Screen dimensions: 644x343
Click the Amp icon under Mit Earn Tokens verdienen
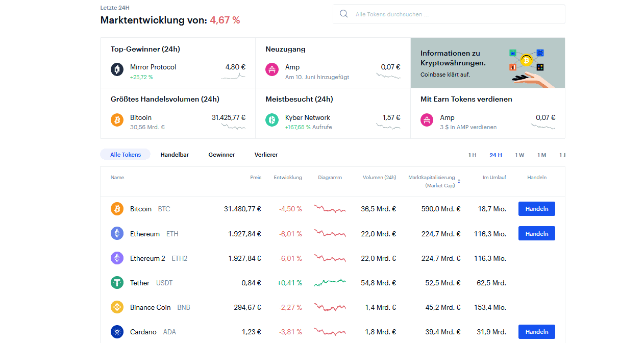pos(427,120)
